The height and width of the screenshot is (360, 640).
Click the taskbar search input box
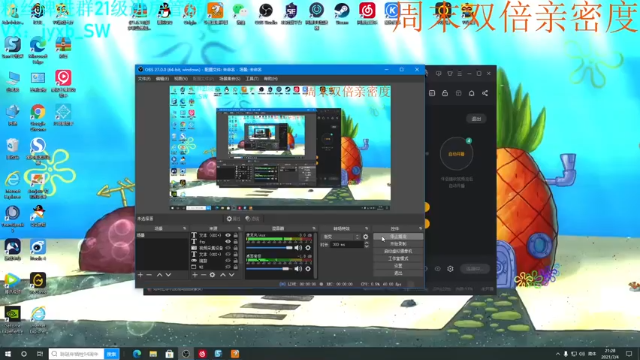pyautogui.click(x=76, y=354)
